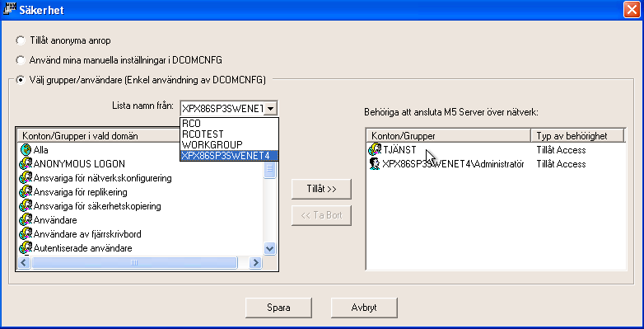Click the Konton/Grupper column header on right
Screen dimensions: 644x329
(x=449, y=136)
